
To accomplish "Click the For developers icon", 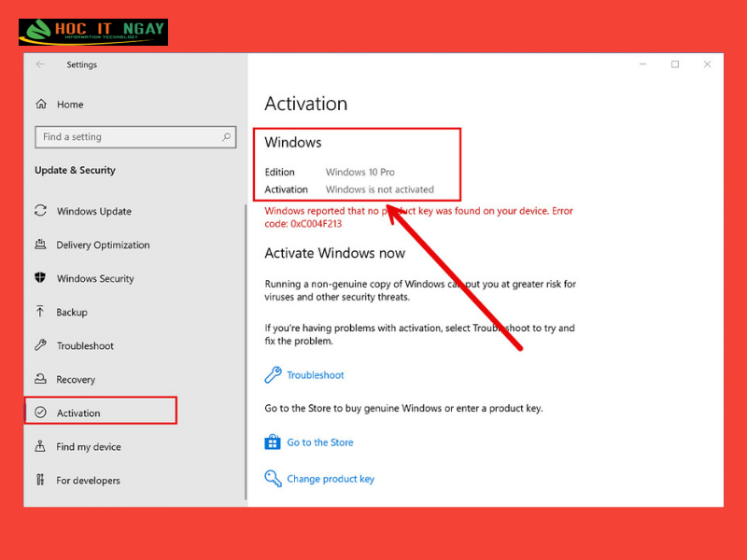I will coord(40,480).
